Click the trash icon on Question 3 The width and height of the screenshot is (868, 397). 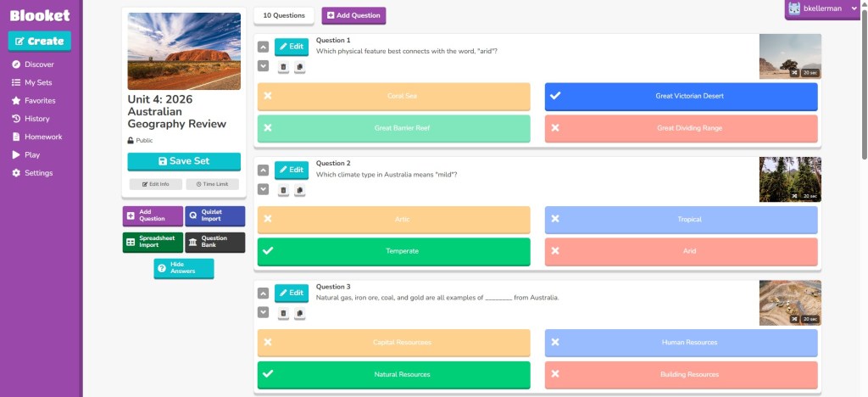[x=283, y=313]
